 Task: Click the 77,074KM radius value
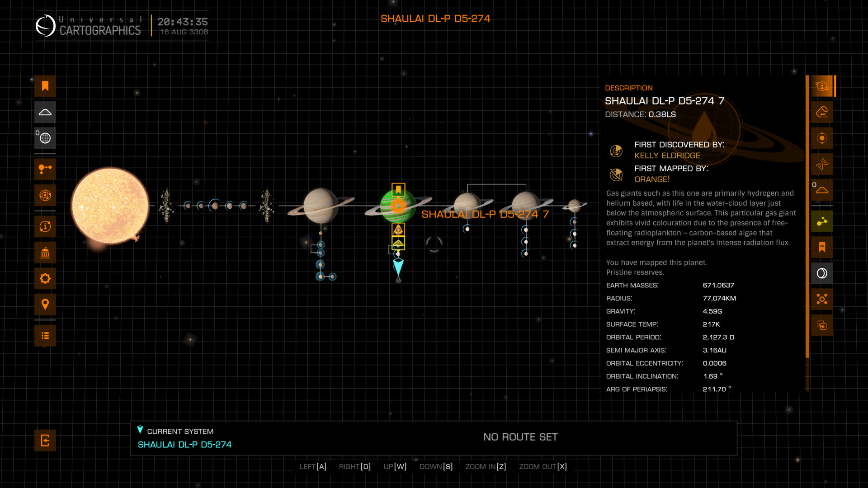pyautogui.click(x=719, y=298)
